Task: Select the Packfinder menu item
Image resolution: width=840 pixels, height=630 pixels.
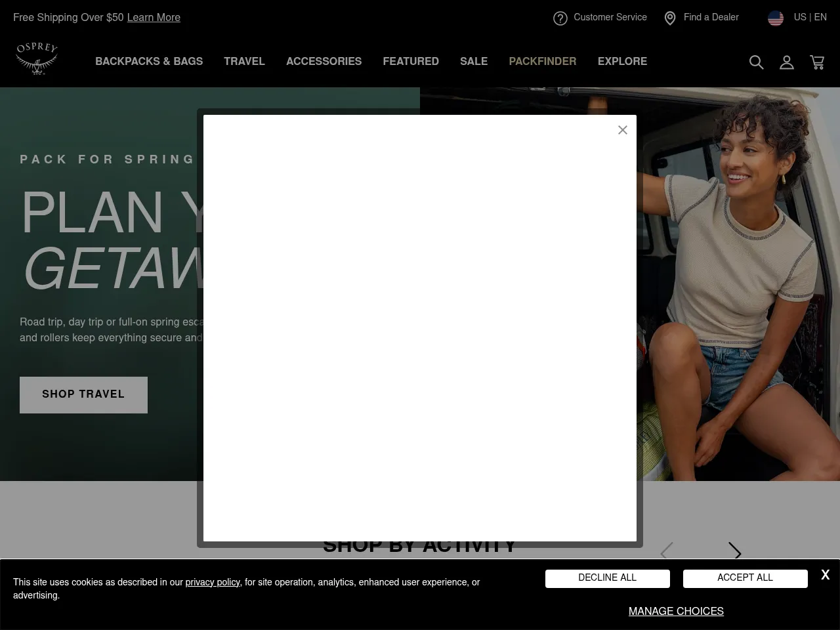Action: tap(542, 62)
